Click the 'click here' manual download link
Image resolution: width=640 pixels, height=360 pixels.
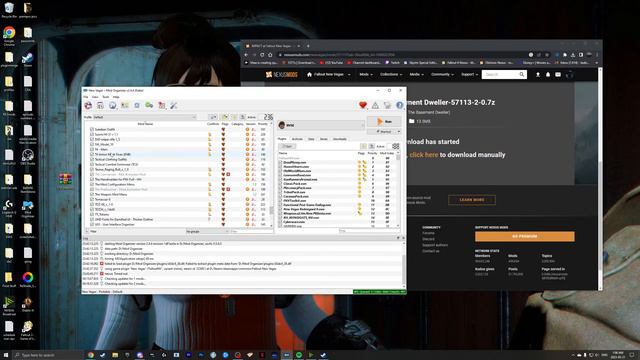click(x=424, y=155)
